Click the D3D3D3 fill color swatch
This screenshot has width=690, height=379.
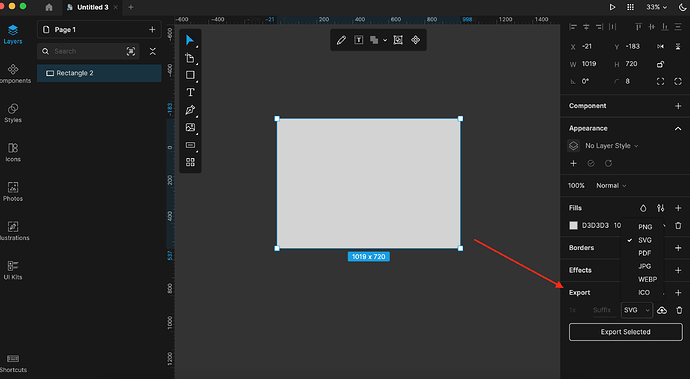coord(573,226)
